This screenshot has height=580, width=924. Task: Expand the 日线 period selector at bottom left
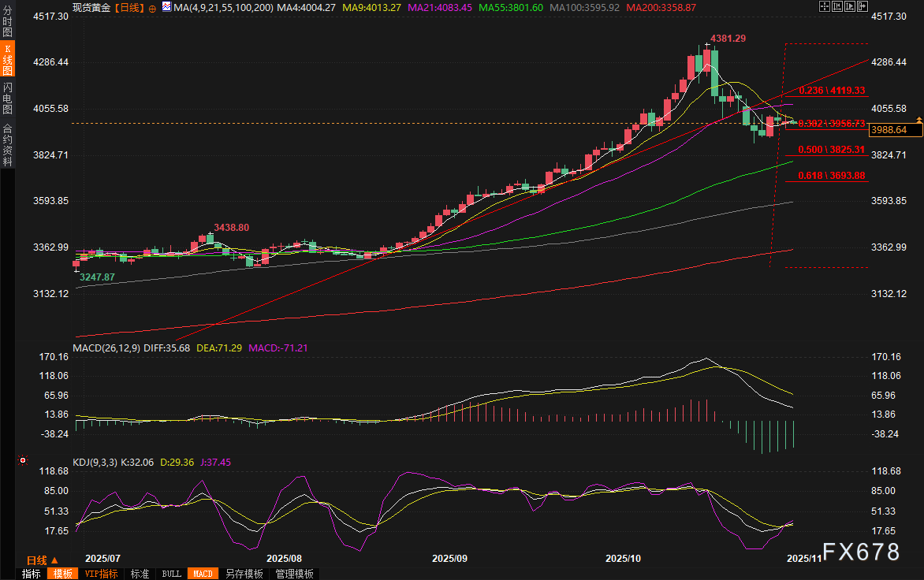click(x=42, y=560)
